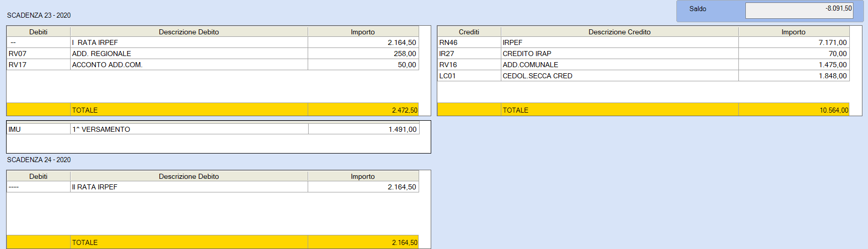Click the LC01 credit code cell
Screen dimensions: 868x249
[469, 76]
